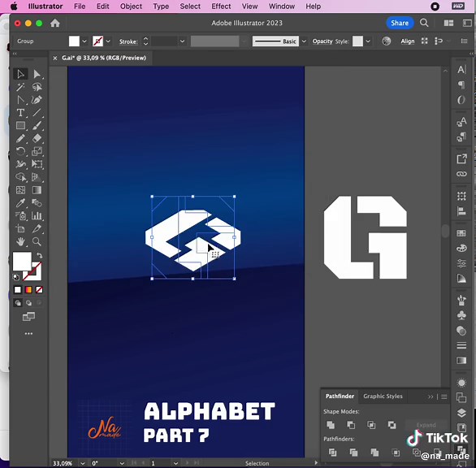
Task: Select the Zoom tool
Action: pos(37,242)
